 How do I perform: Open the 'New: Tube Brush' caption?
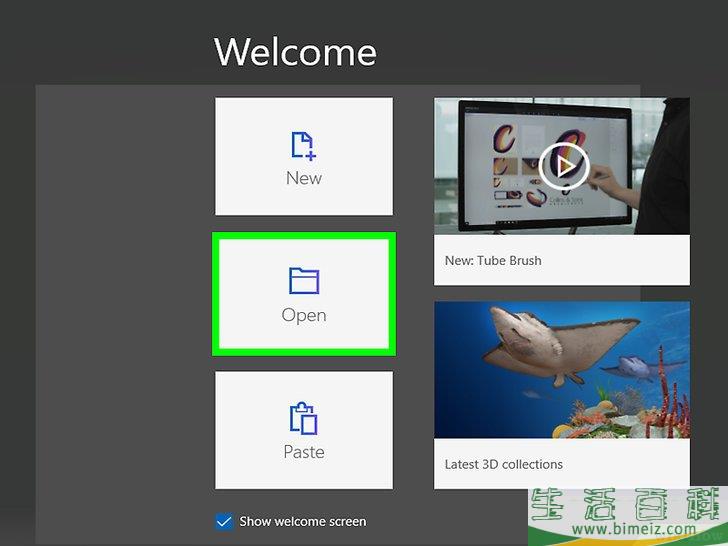click(493, 260)
